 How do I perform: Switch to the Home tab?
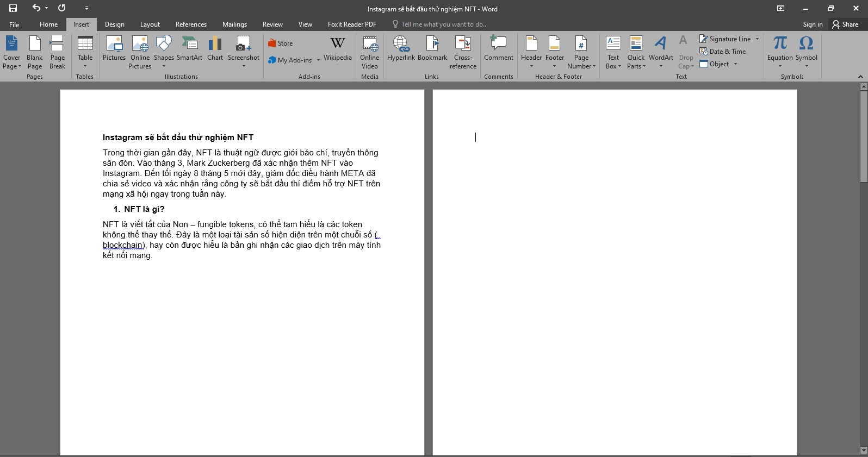pyautogui.click(x=48, y=24)
